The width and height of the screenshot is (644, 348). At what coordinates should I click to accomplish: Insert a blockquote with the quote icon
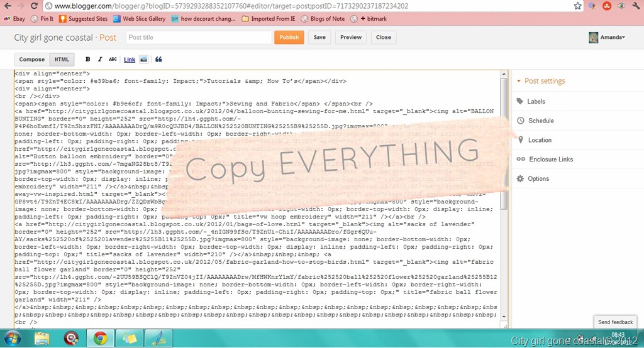click(x=158, y=59)
